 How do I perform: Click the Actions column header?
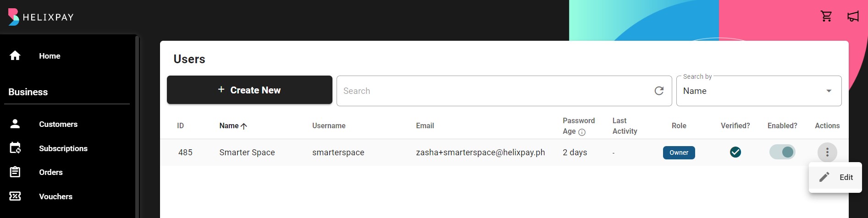tap(827, 125)
